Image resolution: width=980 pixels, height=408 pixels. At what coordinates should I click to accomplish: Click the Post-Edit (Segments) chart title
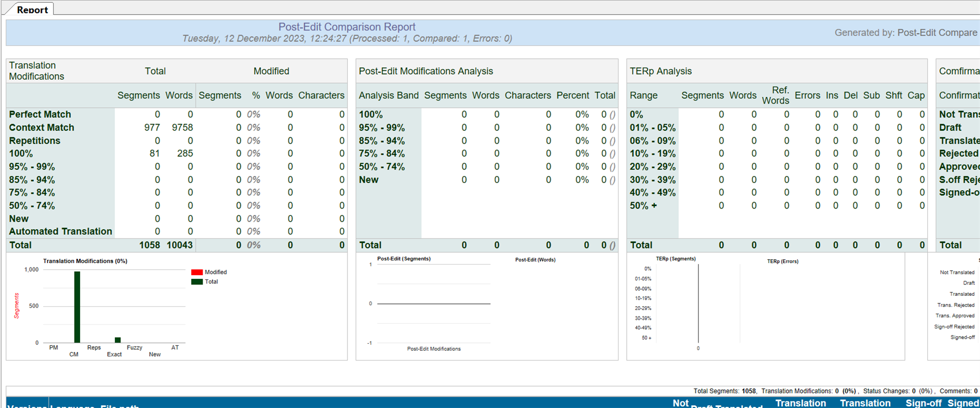[x=403, y=259]
